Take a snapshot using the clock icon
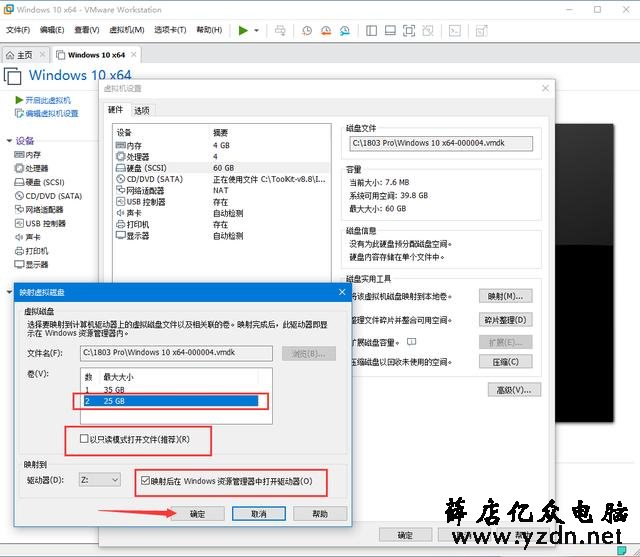 (307, 31)
